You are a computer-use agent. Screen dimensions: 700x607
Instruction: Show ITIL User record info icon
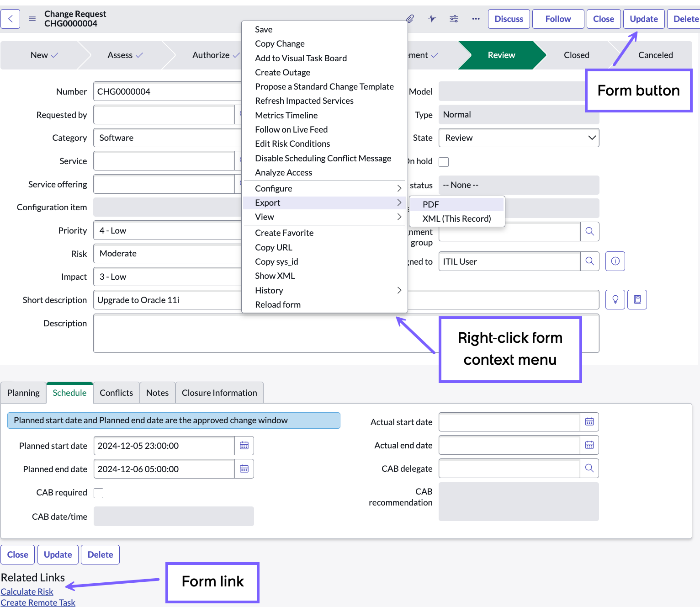tap(615, 261)
